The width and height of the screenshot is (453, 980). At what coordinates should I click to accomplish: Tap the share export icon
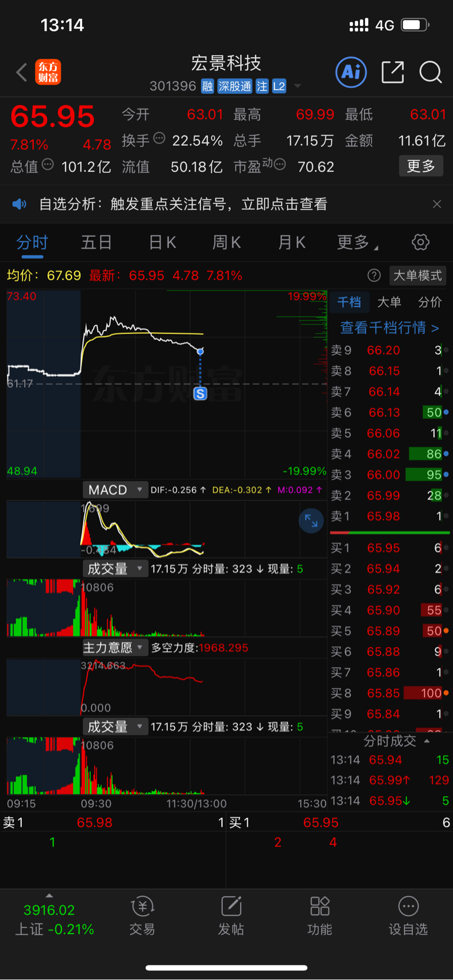coord(393,72)
